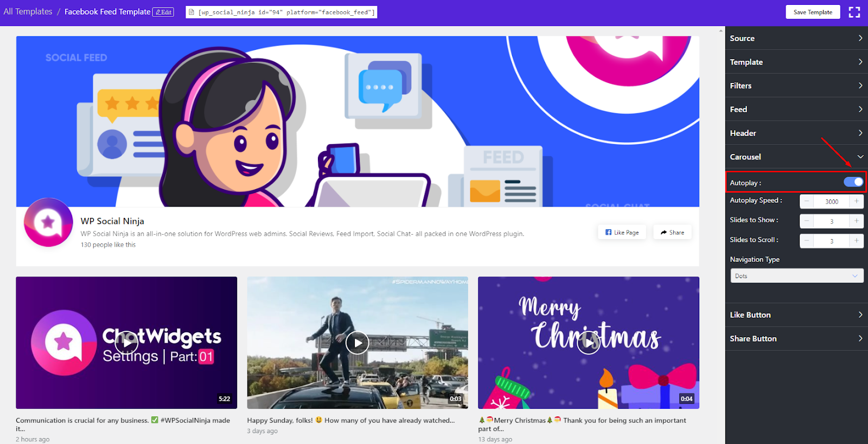Click the 0:03 video duration badge
Viewport: 868px width, 444px height.
tap(456, 398)
